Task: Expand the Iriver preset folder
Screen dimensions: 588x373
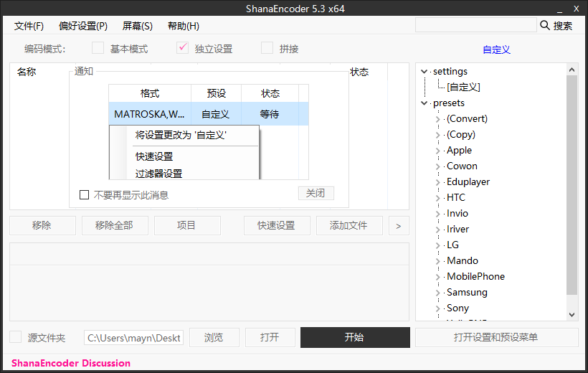Action: click(x=437, y=230)
